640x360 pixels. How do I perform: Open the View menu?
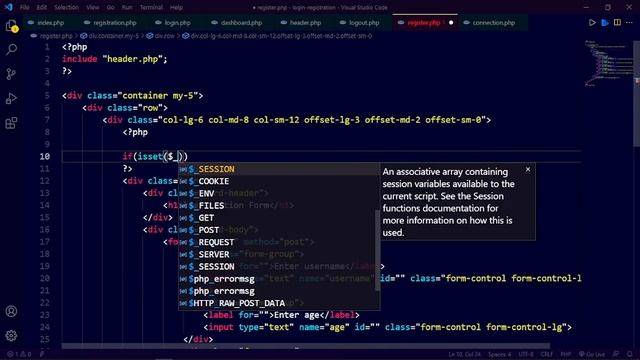point(93,7)
